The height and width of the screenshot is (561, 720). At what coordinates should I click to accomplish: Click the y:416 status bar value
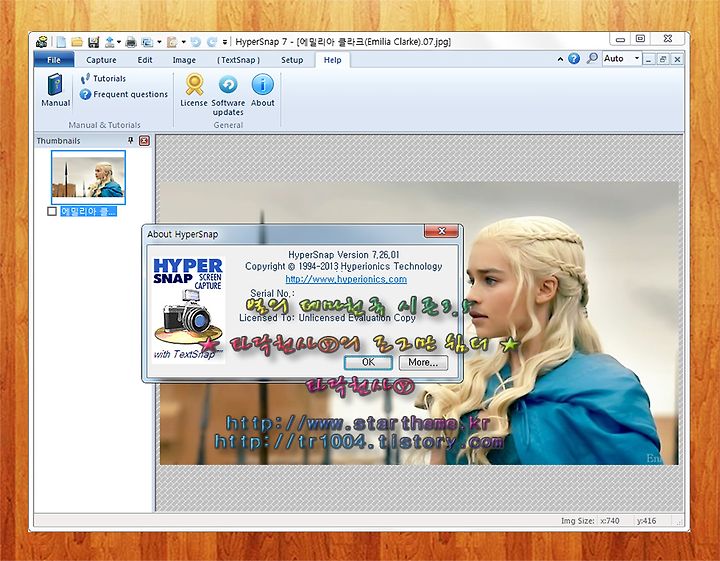[x=646, y=521]
